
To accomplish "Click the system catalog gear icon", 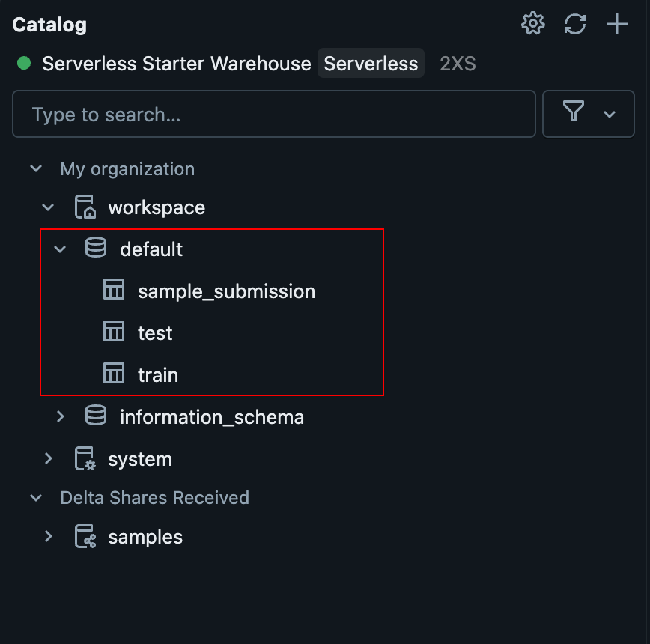I will pos(85,458).
